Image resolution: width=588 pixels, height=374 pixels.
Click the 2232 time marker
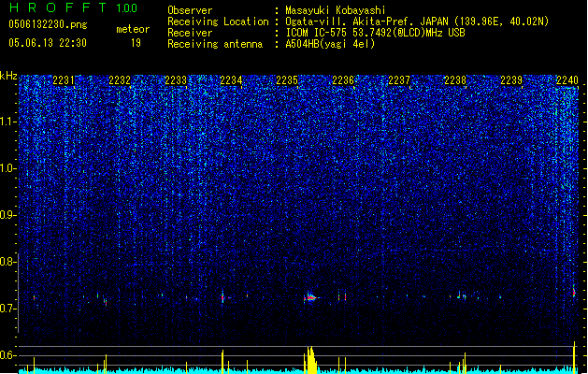120,79
